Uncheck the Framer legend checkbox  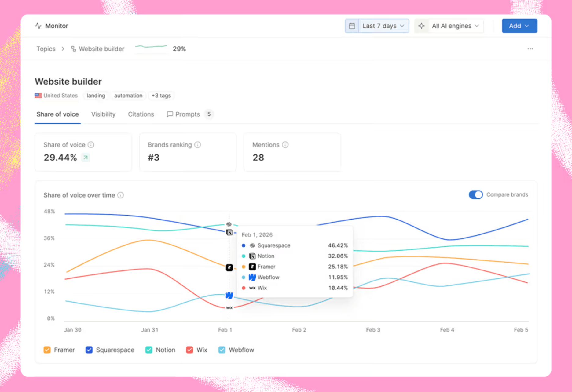[x=47, y=350]
